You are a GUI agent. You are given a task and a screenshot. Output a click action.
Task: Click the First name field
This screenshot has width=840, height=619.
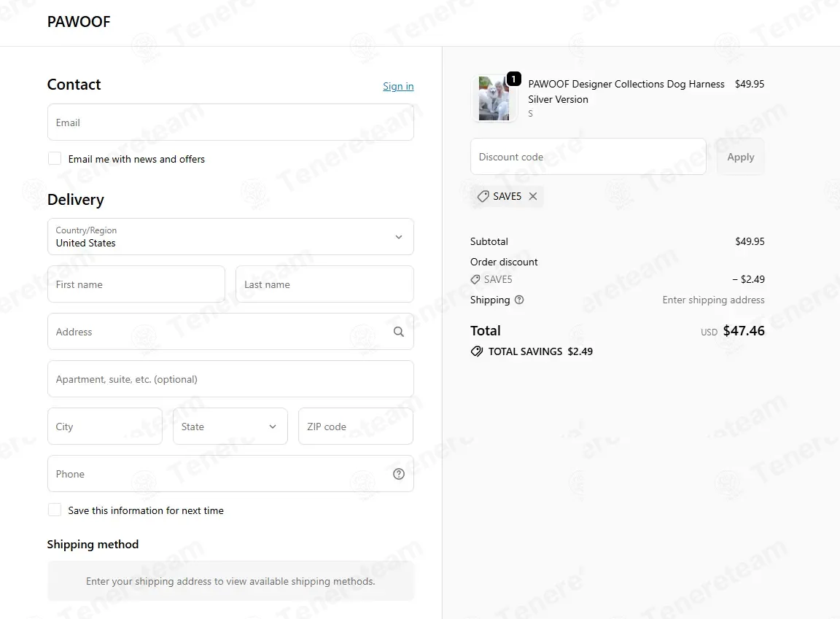pos(136,284)
